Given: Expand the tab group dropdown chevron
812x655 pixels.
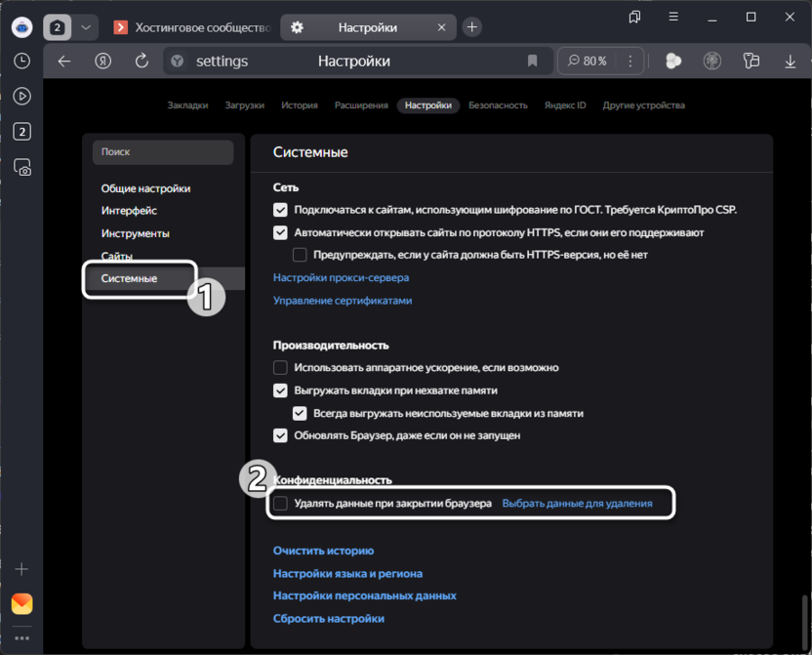Looking at the screenshot, I should [86, 27].
